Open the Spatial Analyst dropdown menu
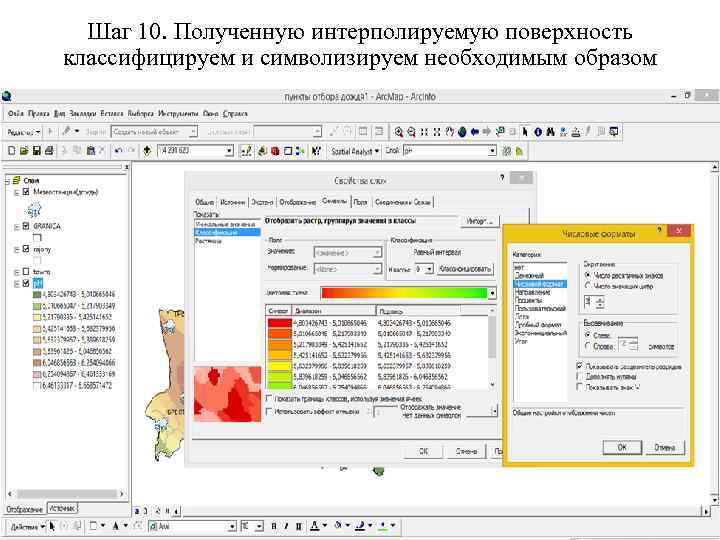Image resolution: width=720 pixels, height=540 pixels. pos(355,151)
